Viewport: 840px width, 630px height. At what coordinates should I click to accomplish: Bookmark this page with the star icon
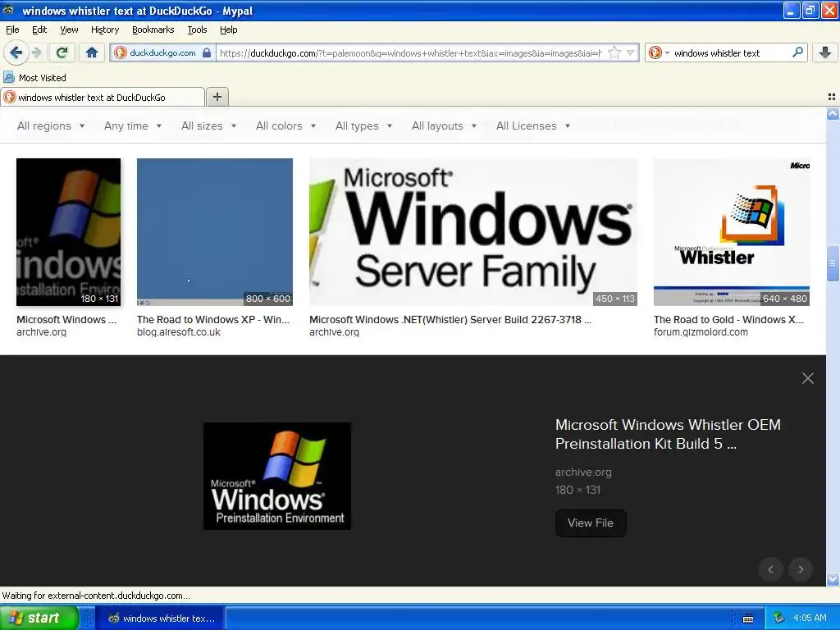[614, 52]
